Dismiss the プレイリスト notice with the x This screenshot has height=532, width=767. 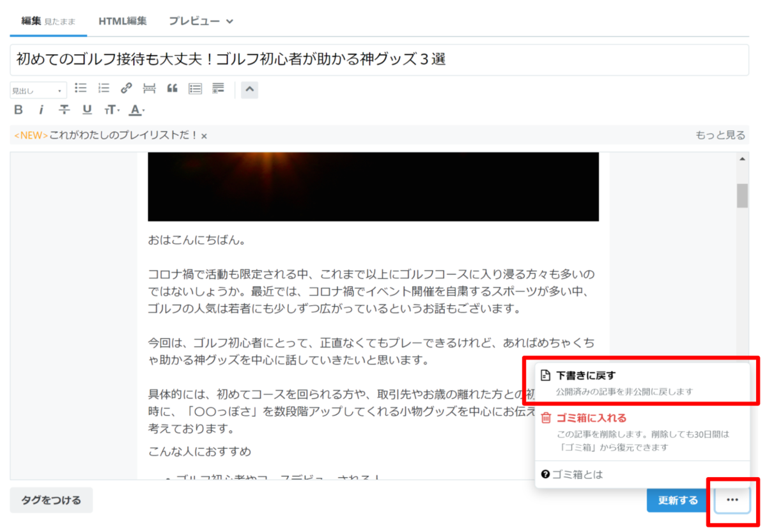204,136
